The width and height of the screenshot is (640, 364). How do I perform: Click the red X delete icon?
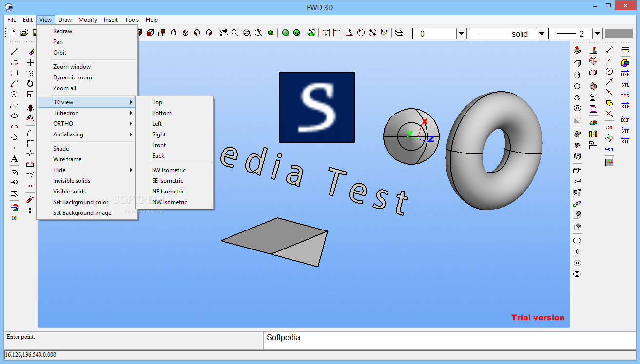tap(609, 114)
